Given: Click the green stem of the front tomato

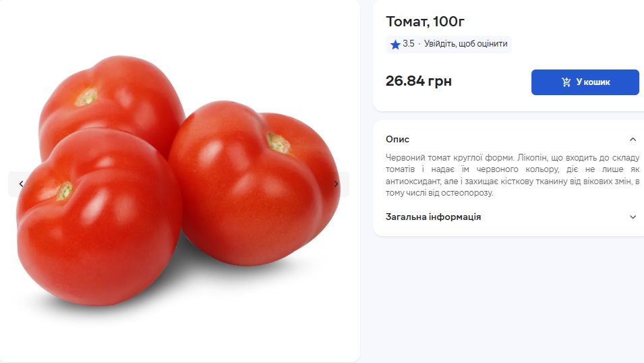Looking at the screenshot, I should pyautogui.click(x=64, y=191).
